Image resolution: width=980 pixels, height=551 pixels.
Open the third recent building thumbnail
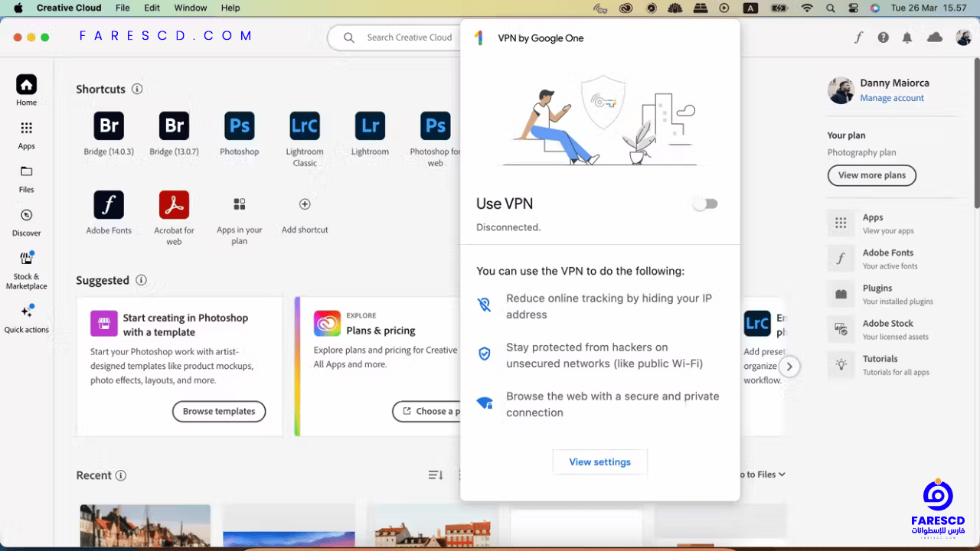tap(433, 526)
